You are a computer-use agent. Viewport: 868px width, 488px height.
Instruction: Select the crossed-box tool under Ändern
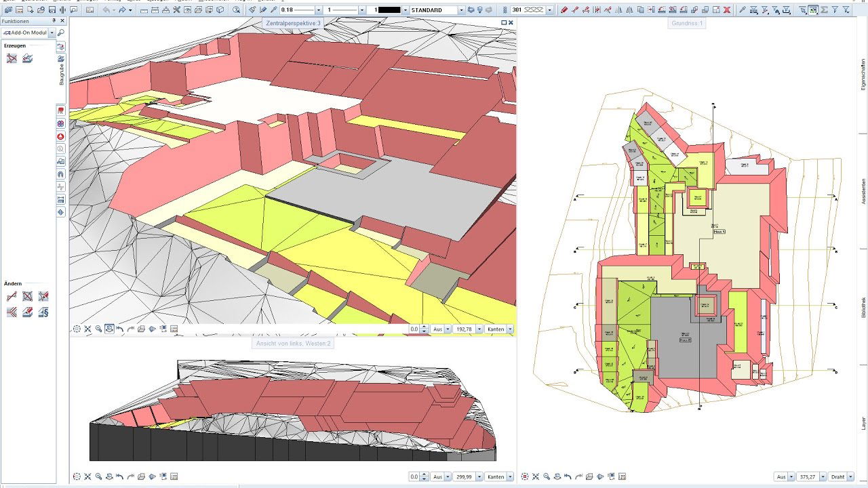click(27, 296)
